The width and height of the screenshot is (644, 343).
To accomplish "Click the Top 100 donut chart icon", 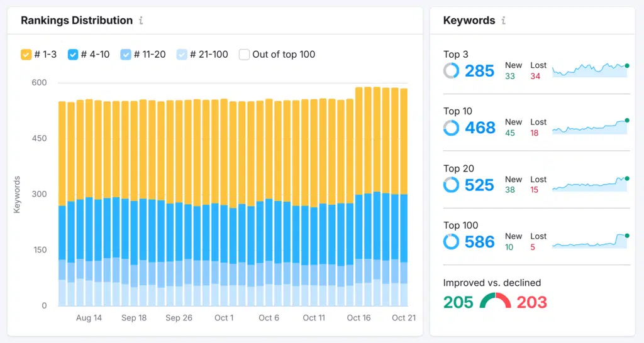I will tap(451, 242).
